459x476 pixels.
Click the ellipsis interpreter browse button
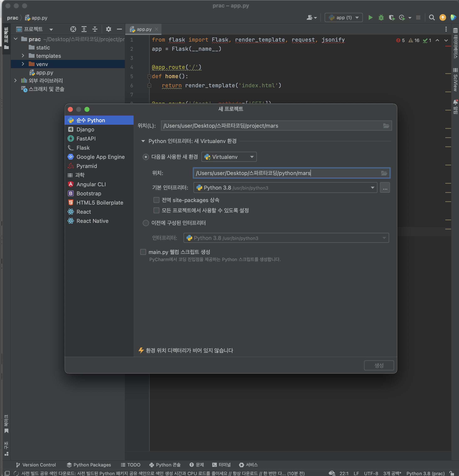pos(385,188)
